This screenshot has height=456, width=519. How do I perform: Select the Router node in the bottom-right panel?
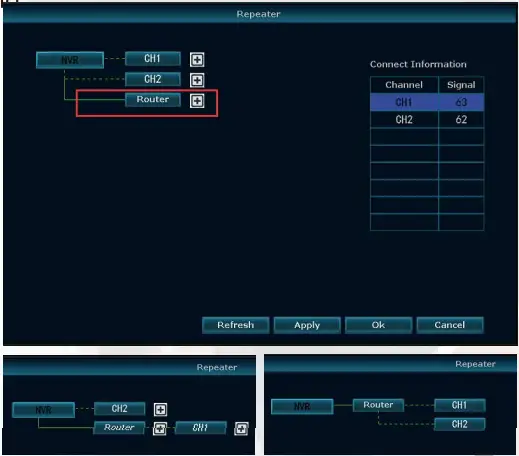378,405
